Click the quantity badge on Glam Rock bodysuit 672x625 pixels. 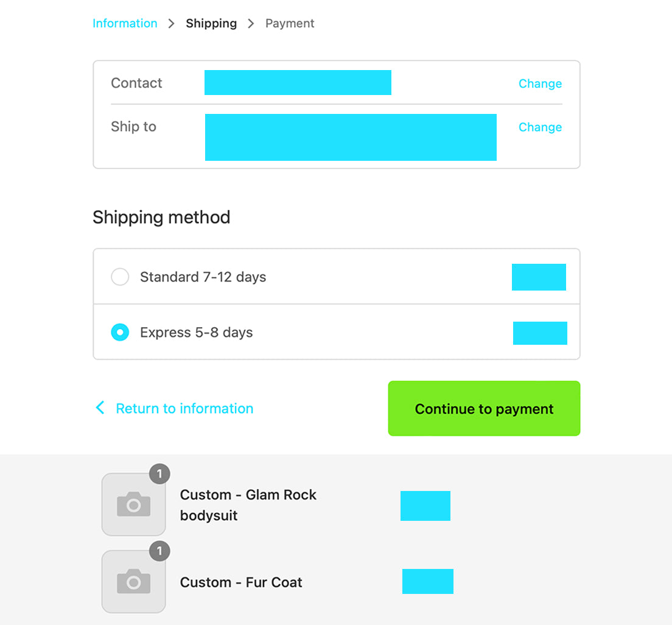159,474
